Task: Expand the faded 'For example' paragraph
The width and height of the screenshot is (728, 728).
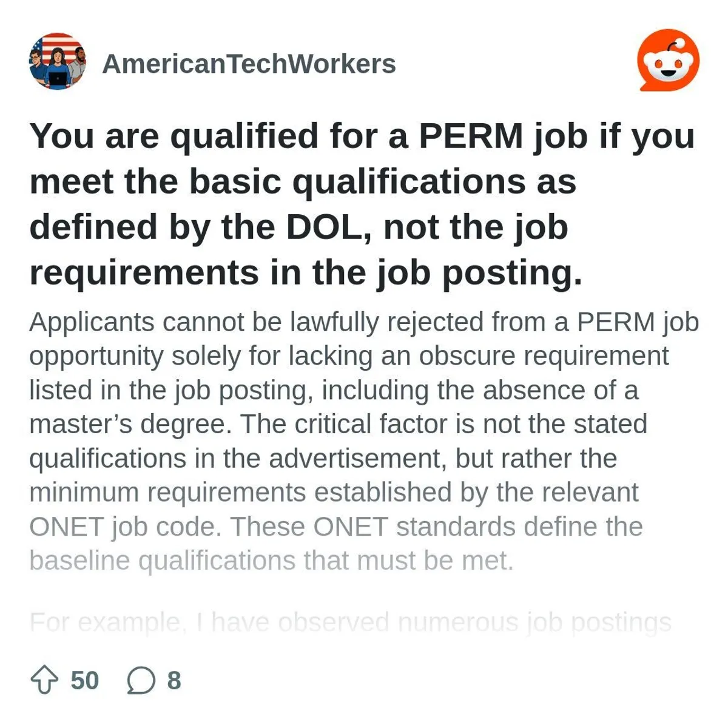Action: tap(352, 620)
